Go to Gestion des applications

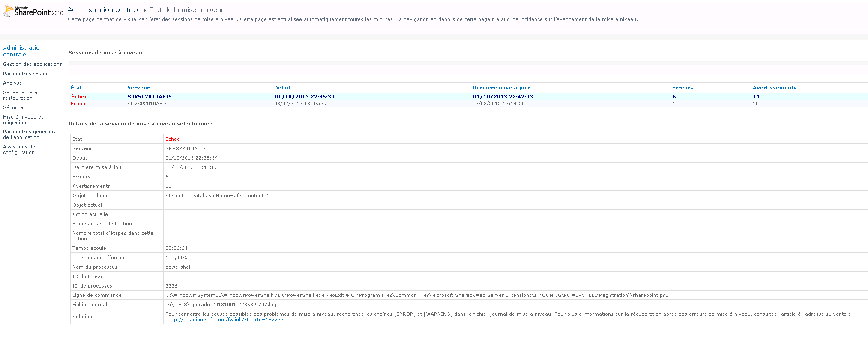tap(32, 64)
